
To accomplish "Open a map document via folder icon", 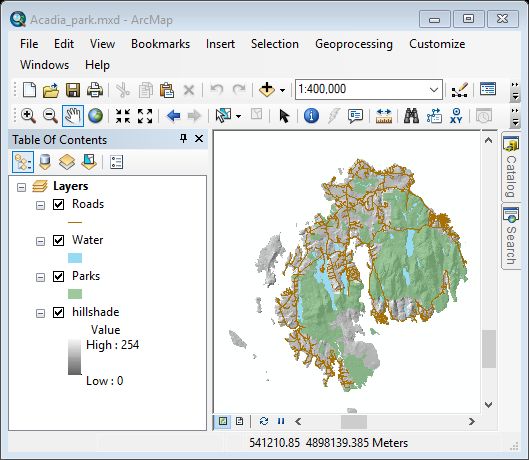I will point(51,90).
